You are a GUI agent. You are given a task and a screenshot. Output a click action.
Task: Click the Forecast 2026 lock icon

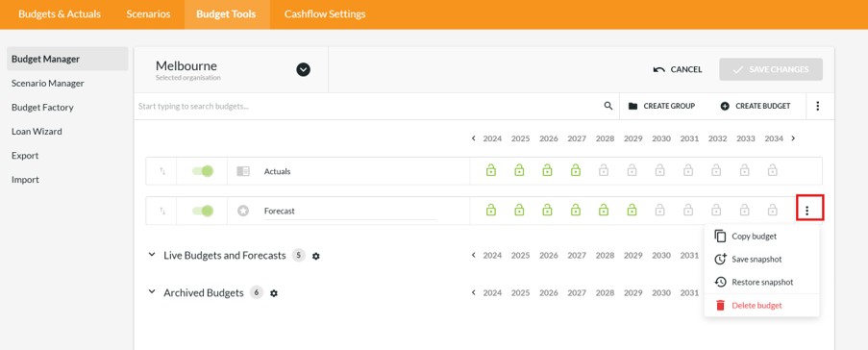click(x=548, y=210)
